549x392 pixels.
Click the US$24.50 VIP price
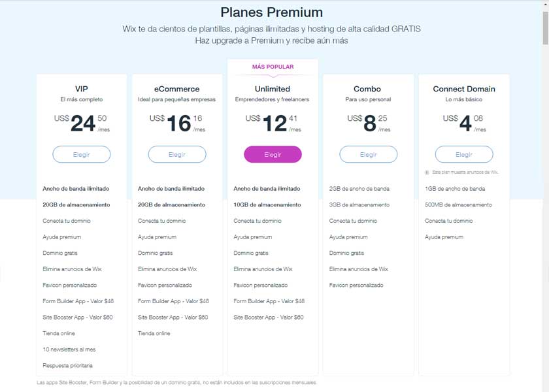(83, 122)
